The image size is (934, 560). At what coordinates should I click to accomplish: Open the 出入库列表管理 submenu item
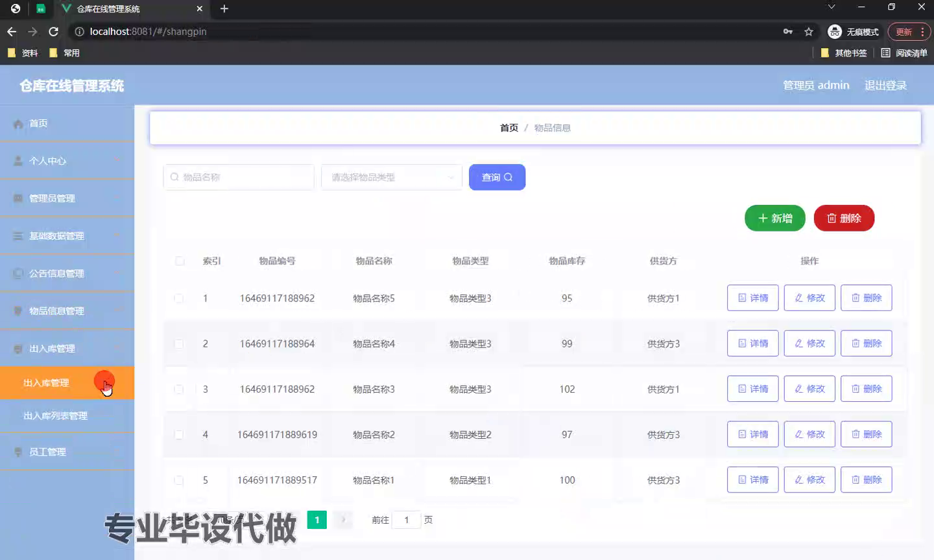click(67, 415)
